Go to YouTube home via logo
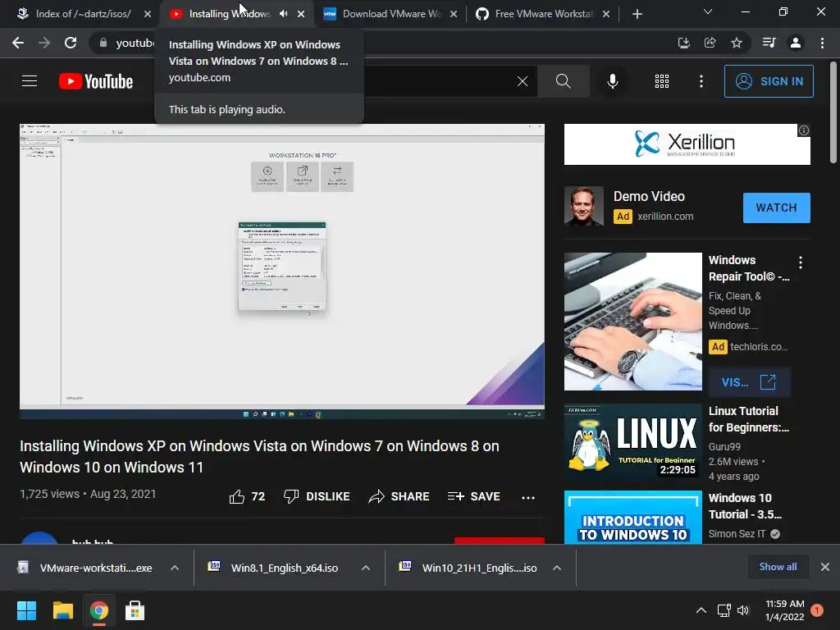 pyautogui.click(x=96, y=81)
